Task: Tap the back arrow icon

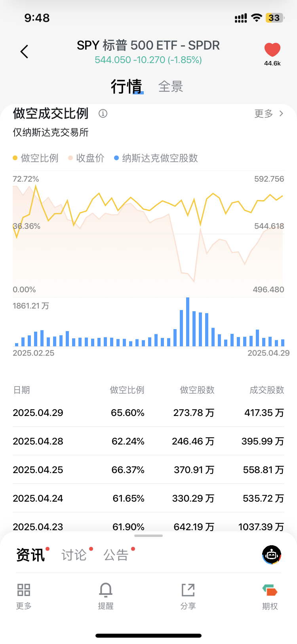Action: [x=24, y=52]
